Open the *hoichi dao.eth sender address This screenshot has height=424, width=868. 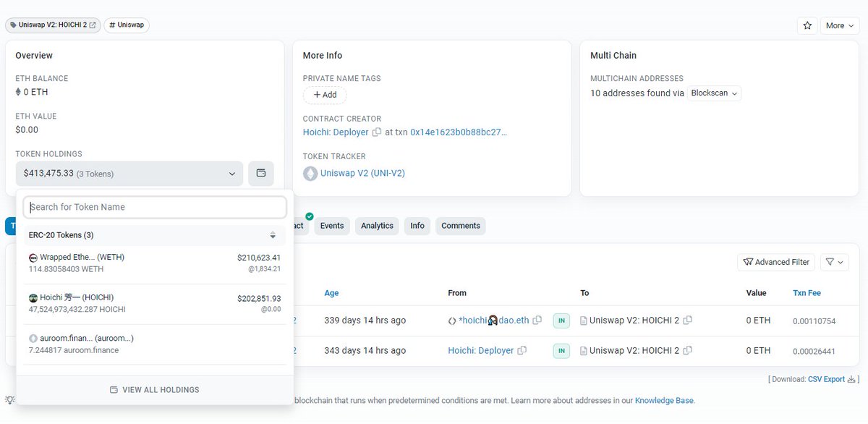[493, 321]
